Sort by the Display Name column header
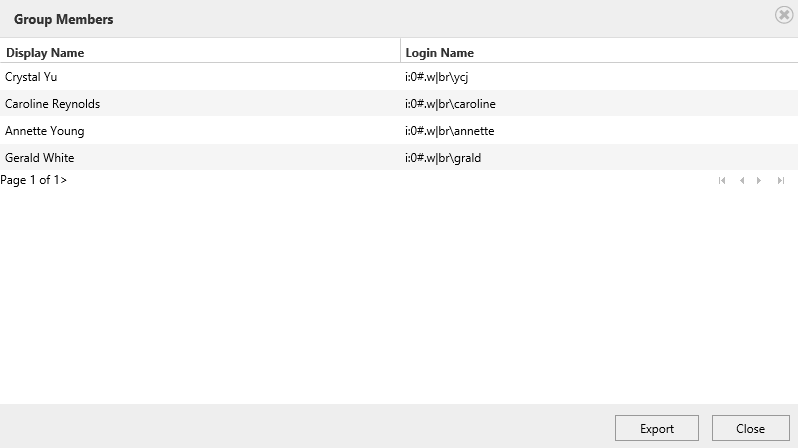 tap(45, 52)
